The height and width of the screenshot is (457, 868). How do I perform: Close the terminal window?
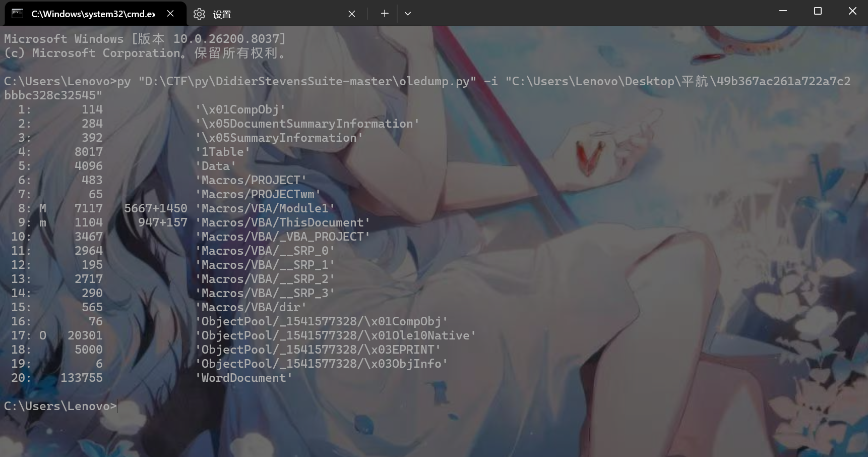tap(852, 11)
